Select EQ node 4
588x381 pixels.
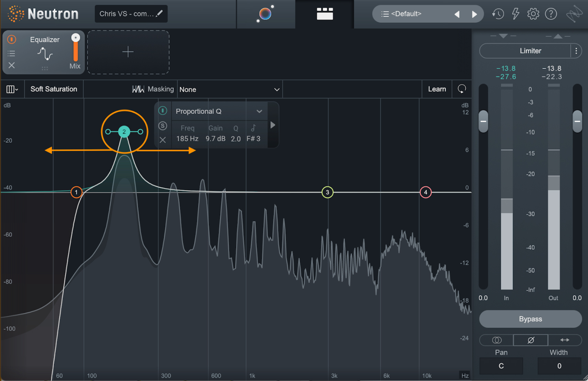(426, 192)
